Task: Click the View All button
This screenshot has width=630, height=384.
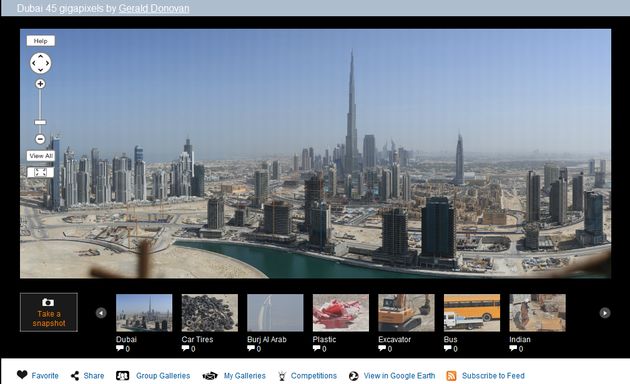Action: pyautogui.click(x=41, y=156)
